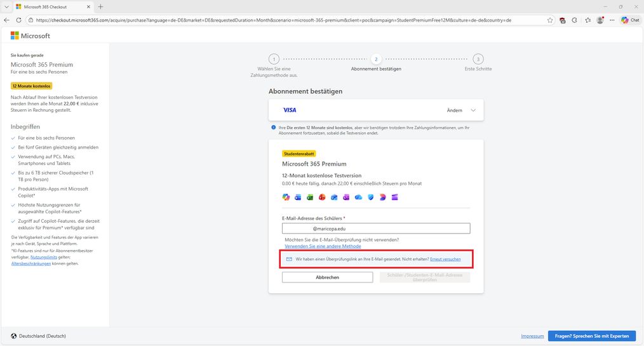Image resolution: width=644 pixels, height=346 pixels.
Task: Click the Microsoft logo in header
Action: 30,36
